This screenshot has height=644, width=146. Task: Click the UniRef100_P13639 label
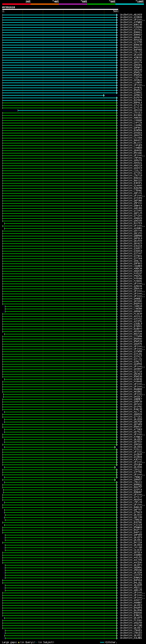[131, 314]
